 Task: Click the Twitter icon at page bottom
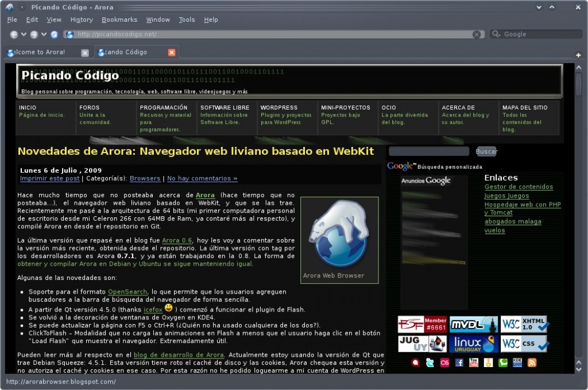[x=430, y=362]
